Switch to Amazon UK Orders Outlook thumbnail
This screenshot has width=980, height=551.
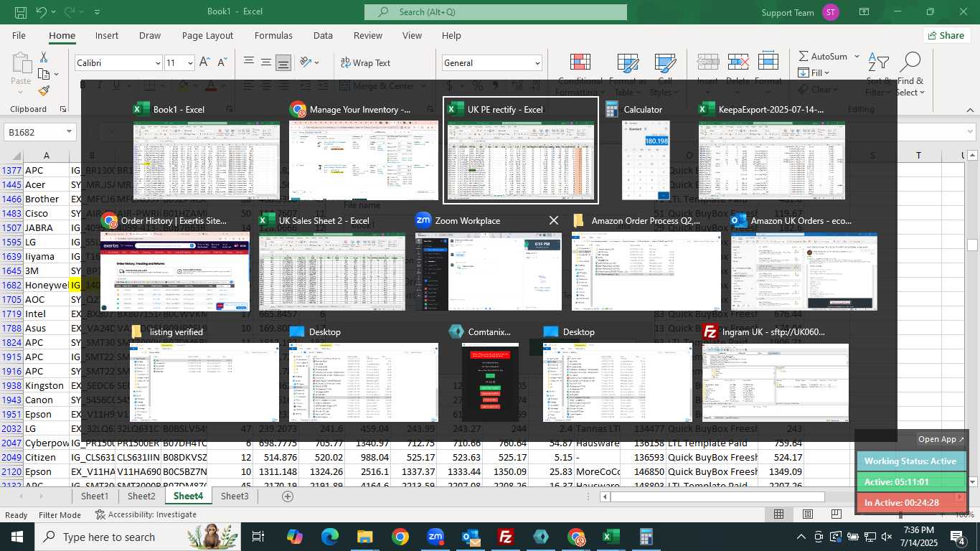804,271
